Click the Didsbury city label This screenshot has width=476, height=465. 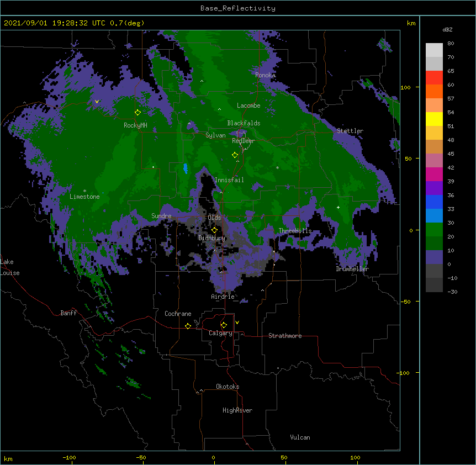[x=212, y=238]
